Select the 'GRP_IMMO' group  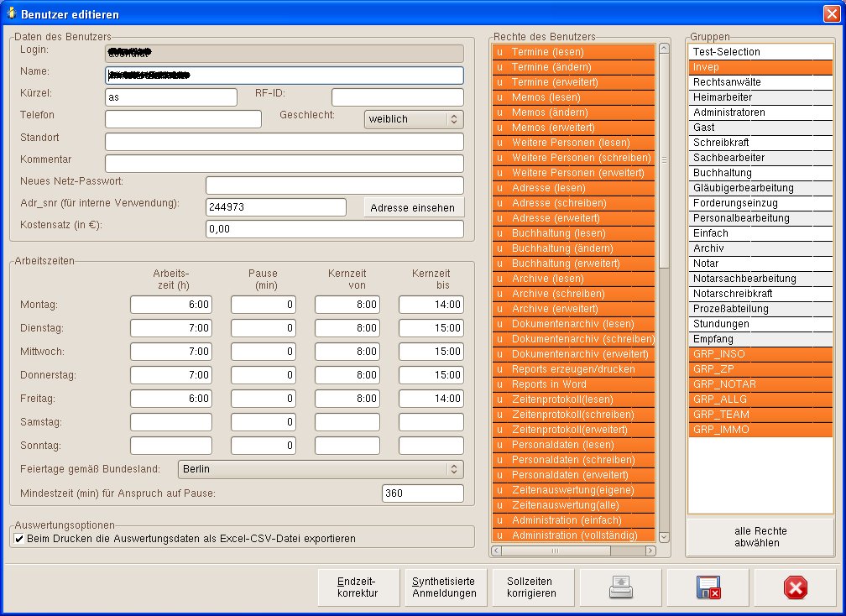760,430
